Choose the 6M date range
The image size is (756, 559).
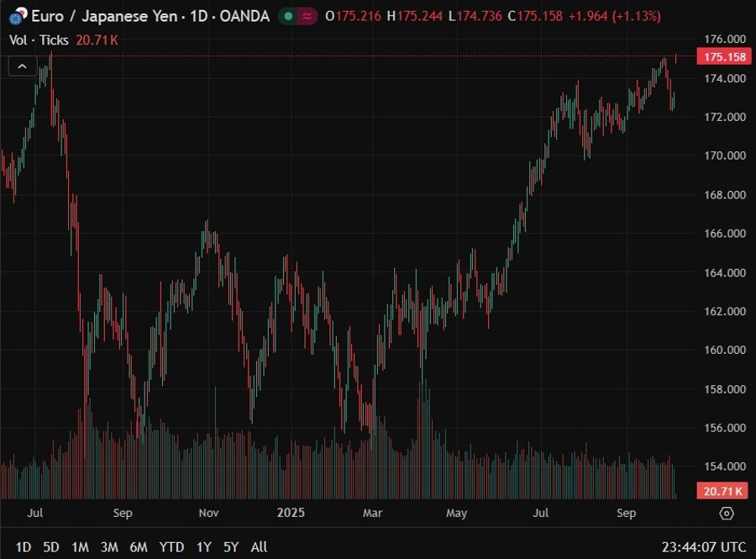point(139,547)
